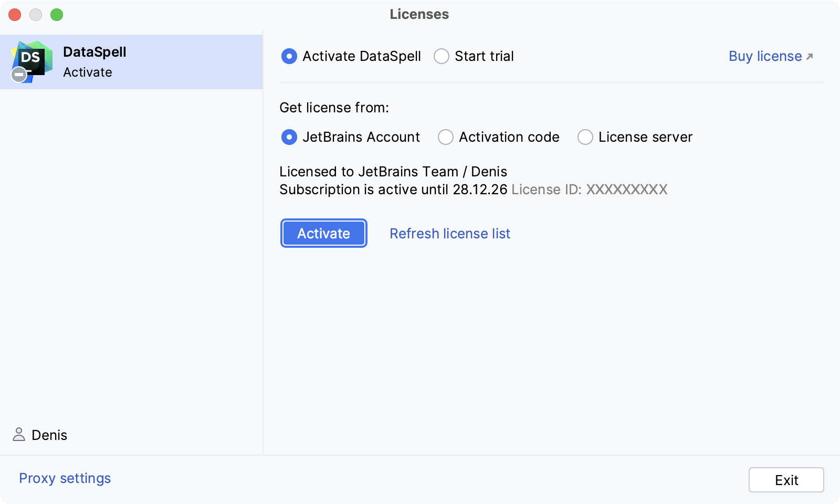
Task: Click the external link arrow beside Buy license
Action: [x=809, y=55]
